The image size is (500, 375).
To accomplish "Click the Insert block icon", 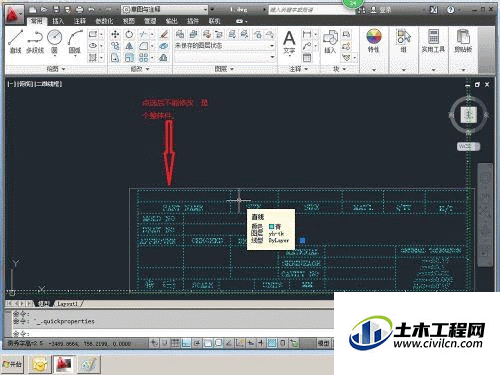I will [330, 42].
